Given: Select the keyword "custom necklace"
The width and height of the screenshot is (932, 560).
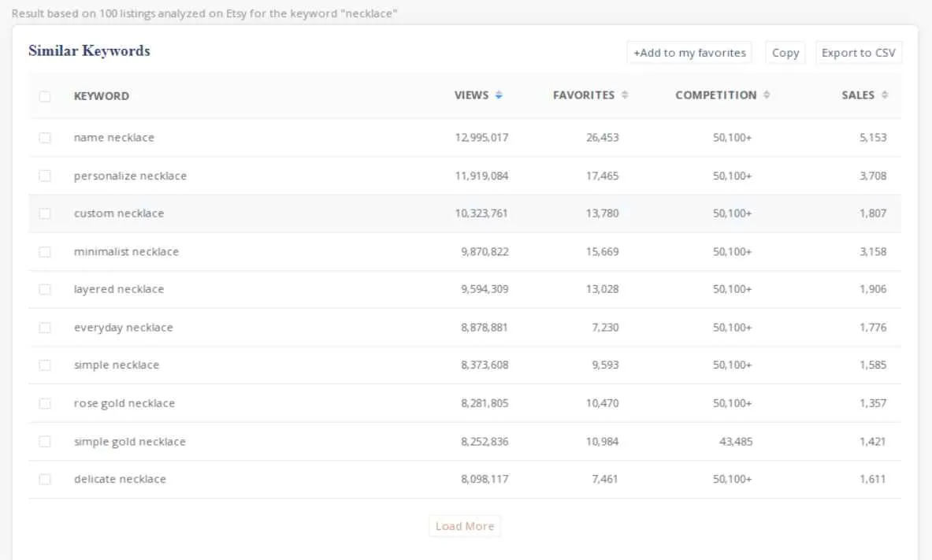Looking at the screenshot, I should [x=119, y=213].
